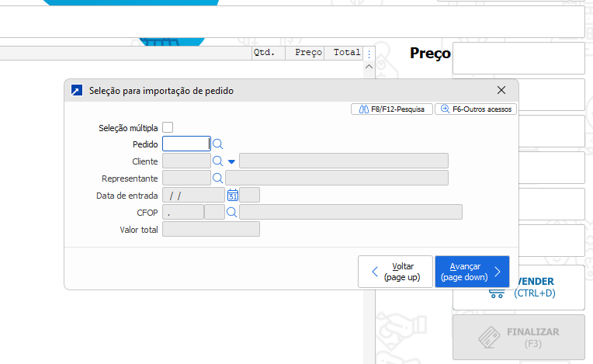Viewport: 593px width, 364px height.
Task: Click the Vender (CTRL+D) button behind the dialog
Action: [518, 288]
